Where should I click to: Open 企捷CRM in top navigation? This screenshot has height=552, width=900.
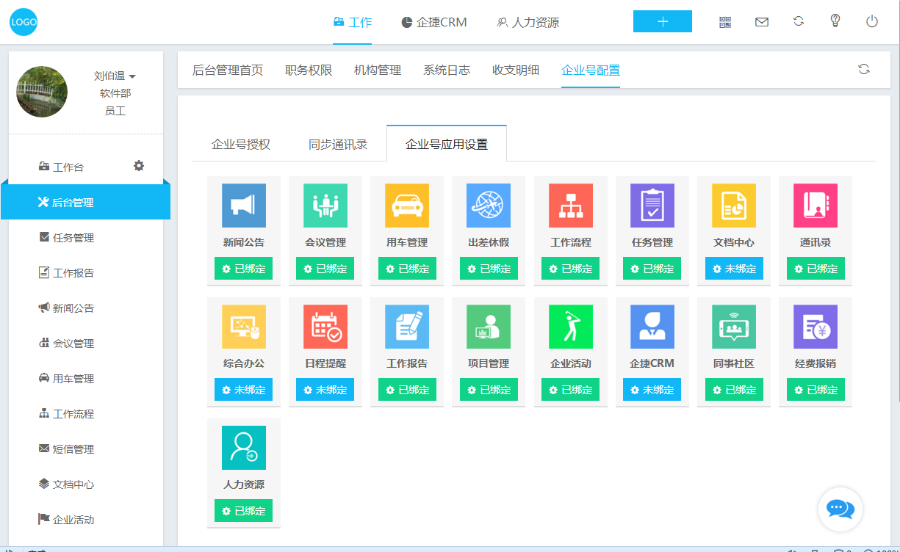coord(434,22)
